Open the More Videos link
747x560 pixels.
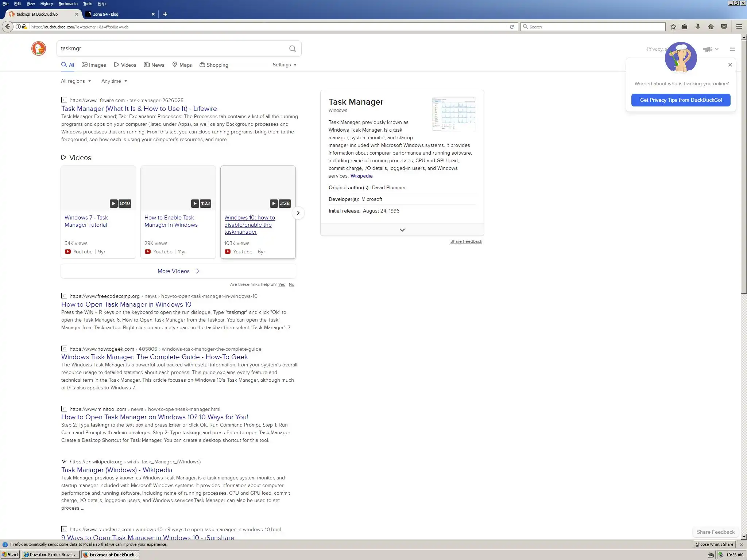pos(178,271)
